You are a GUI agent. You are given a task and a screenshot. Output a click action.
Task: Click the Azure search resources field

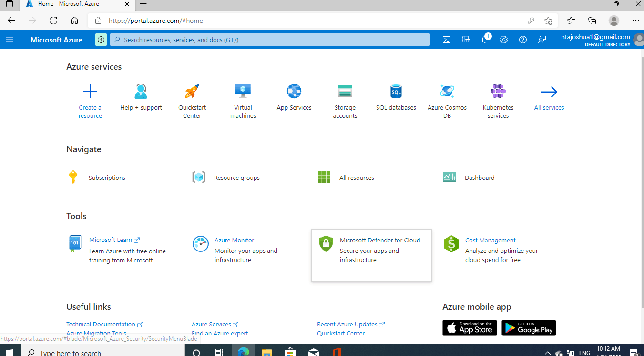point(270,40)
